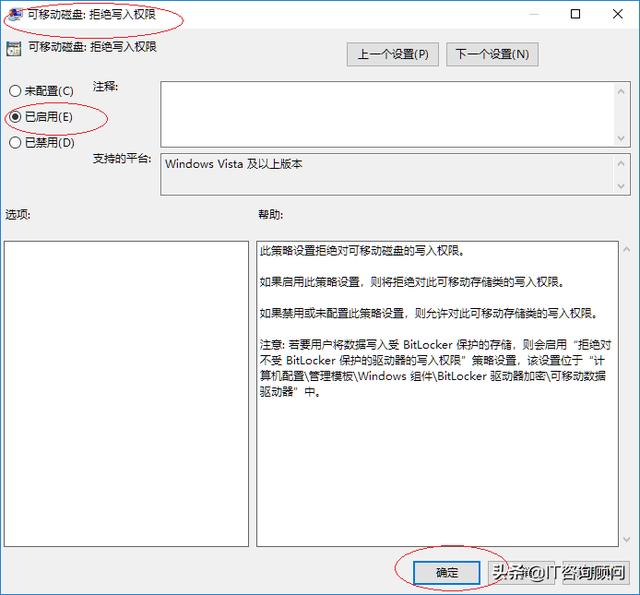Click supported platform box scroll up arrow
The image size is (640, 595).
[x=621, y=164]
